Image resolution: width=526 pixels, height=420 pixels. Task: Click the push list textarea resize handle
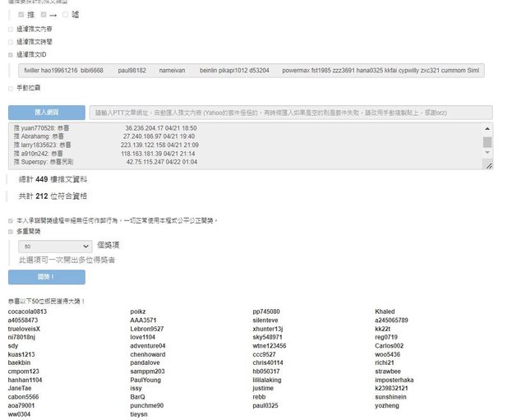(x=489, y=166)
